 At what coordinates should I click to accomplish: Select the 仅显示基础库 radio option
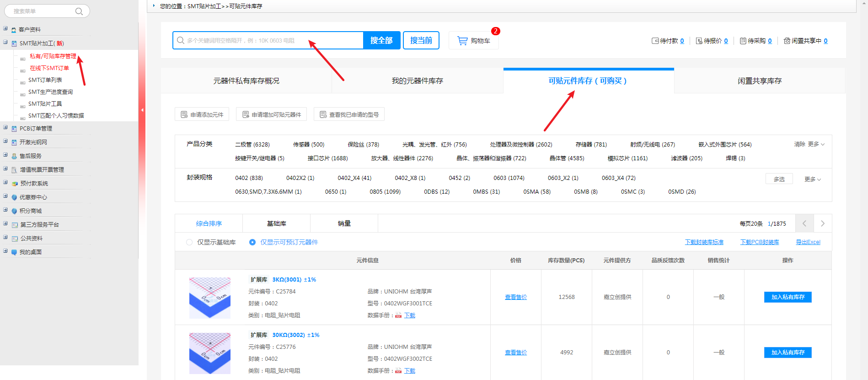point(189,242)
